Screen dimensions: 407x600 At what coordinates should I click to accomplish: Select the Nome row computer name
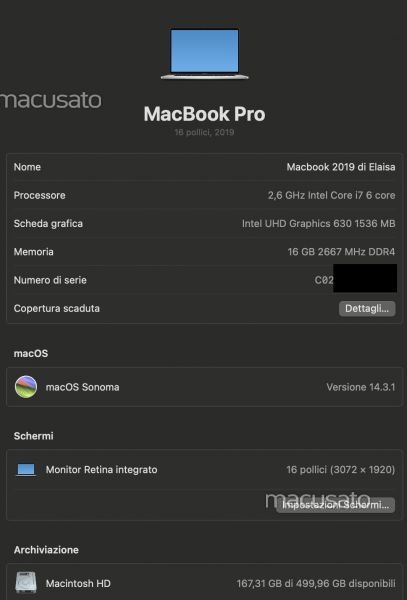click(341, 167)
